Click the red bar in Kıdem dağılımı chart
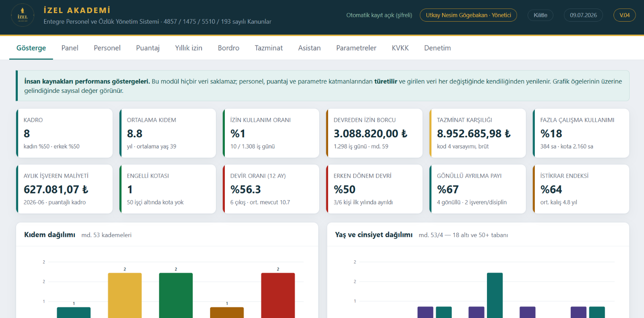644x318 pixels. [278, 295]
